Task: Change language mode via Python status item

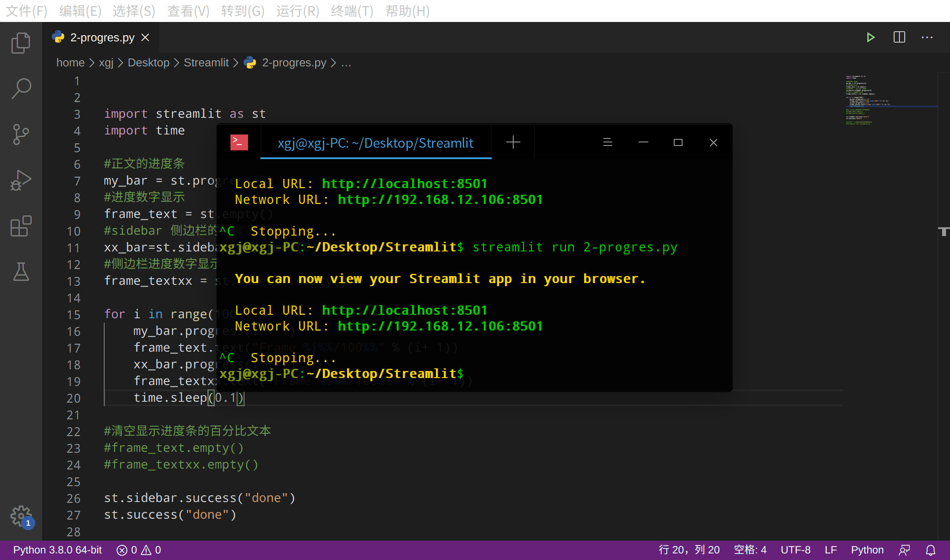Action: tap(867, 550)
